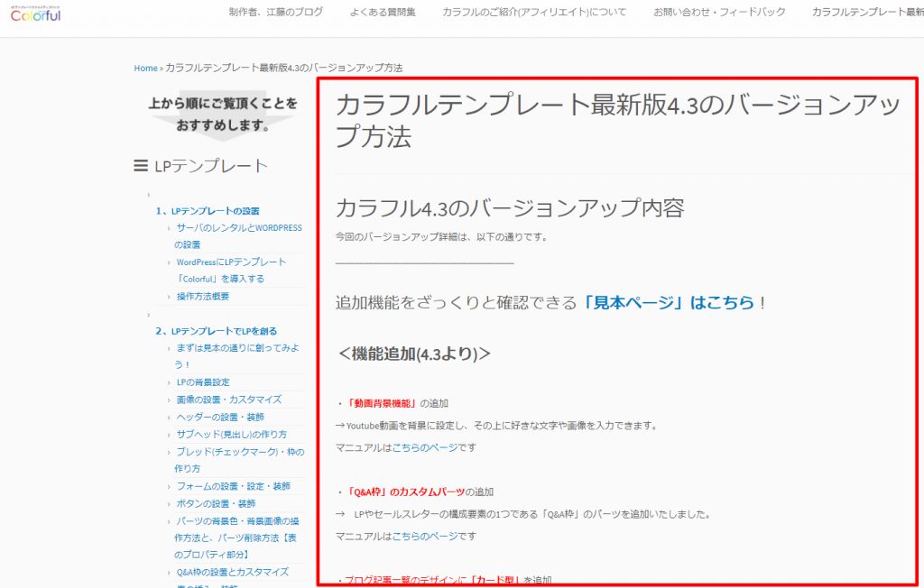Click the breadcrumb text カラフルテンプレート最新版4.3のバージョンアップ方法
This screenshot has width=924, height=588.
284,69
